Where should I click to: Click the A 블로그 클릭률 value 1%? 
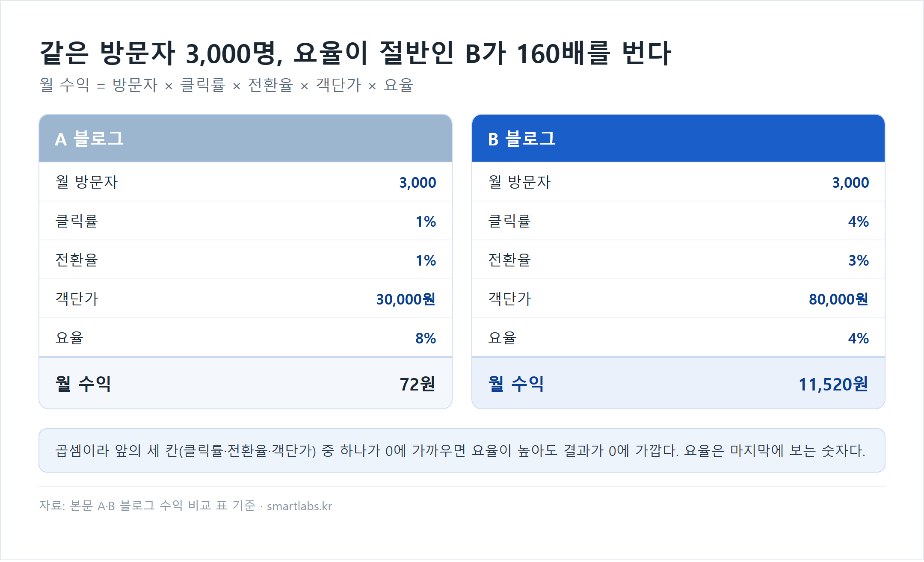coord(426,222)
